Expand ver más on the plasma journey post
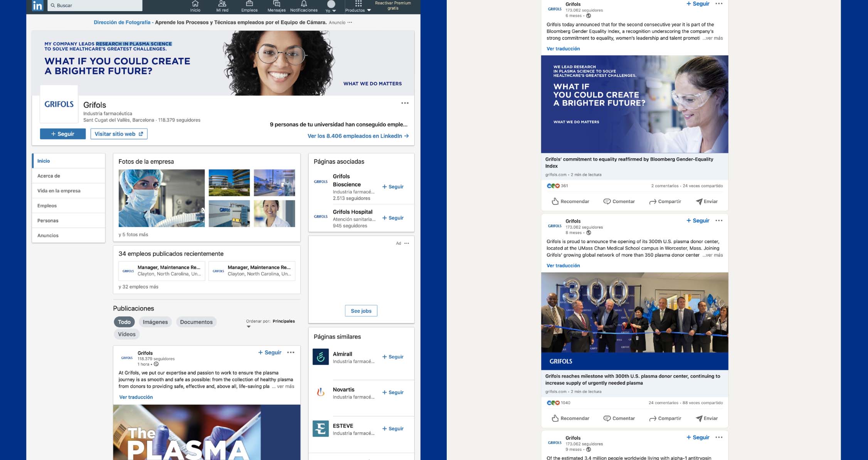 (x=285, y=386)
